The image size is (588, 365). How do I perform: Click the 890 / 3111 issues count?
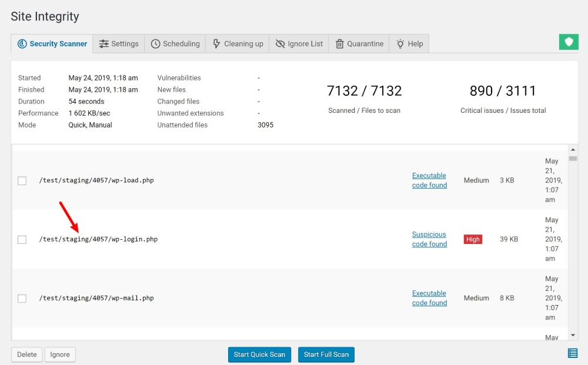[x=503, y=91]
